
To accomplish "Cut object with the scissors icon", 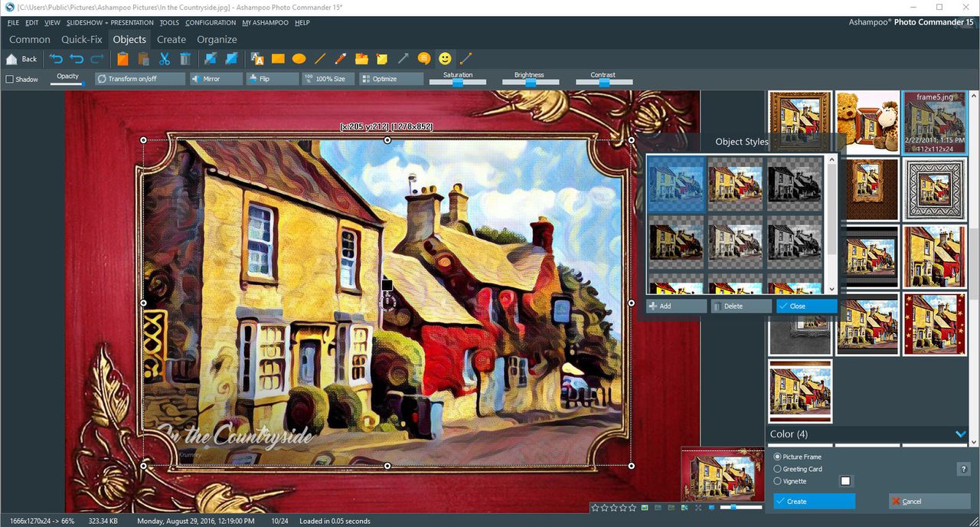I will pyautogui.click(x=165, y=59).
